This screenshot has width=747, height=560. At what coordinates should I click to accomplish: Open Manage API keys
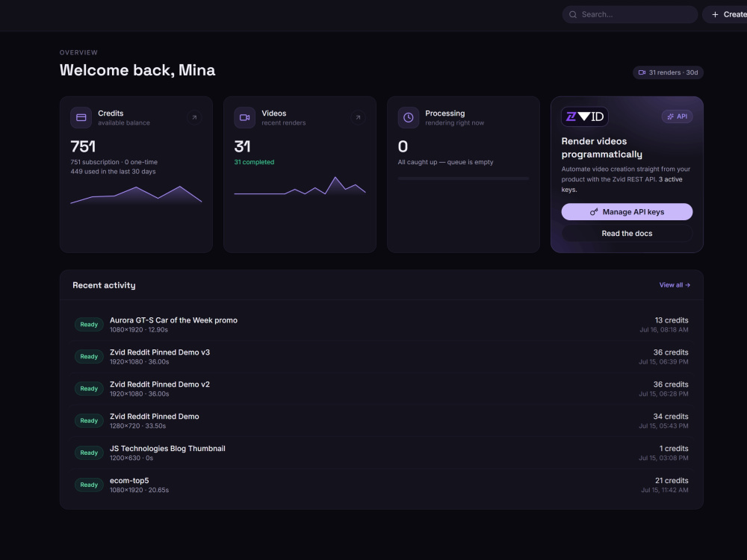(x=627, y=212)
